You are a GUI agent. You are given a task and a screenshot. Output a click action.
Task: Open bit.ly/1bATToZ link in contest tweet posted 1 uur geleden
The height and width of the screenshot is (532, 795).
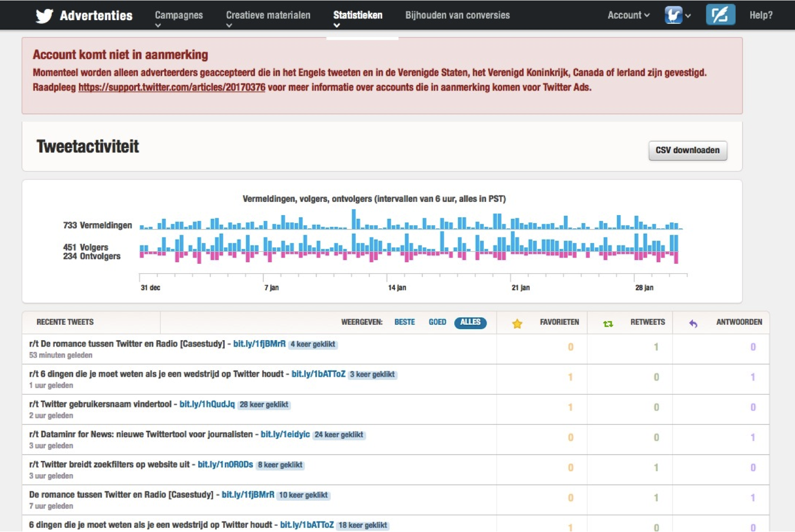[318, 374]
